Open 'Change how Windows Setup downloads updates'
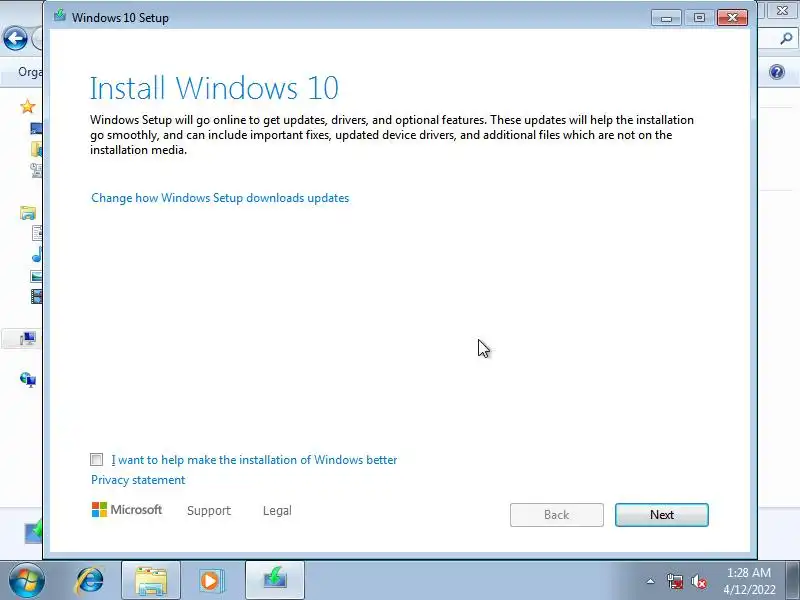Viewport: 800px width, 600px height. coord(220,198)
